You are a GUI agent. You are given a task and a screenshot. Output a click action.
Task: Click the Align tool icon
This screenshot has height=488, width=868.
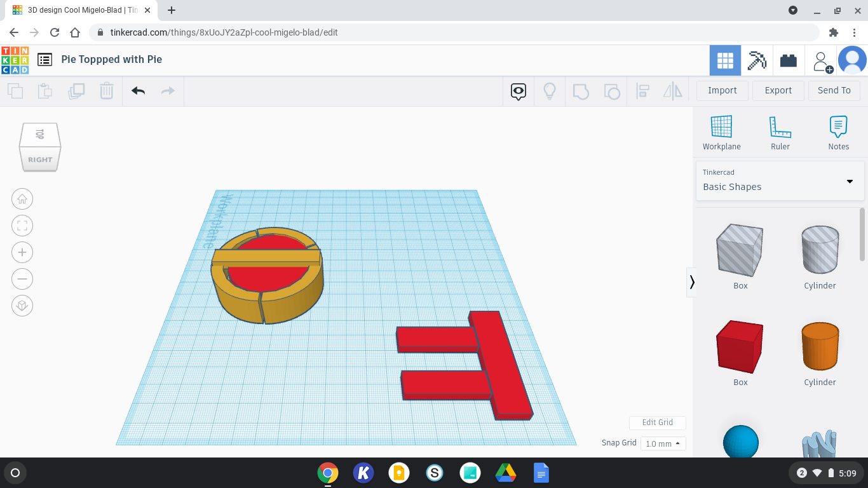[642, 91]
